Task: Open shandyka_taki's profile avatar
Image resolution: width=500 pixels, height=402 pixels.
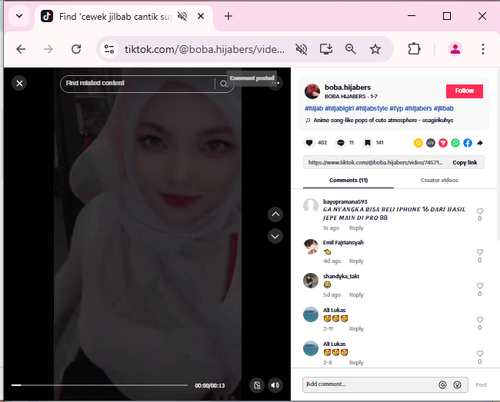Action: click(311, 281)
